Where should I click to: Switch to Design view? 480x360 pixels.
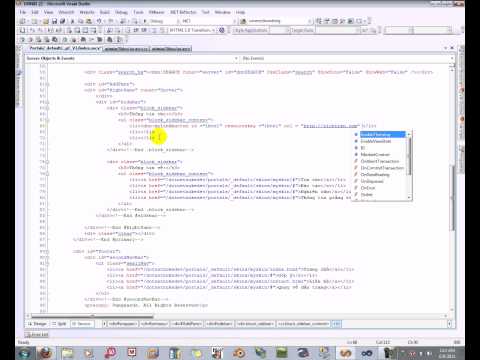click(37, 324)
